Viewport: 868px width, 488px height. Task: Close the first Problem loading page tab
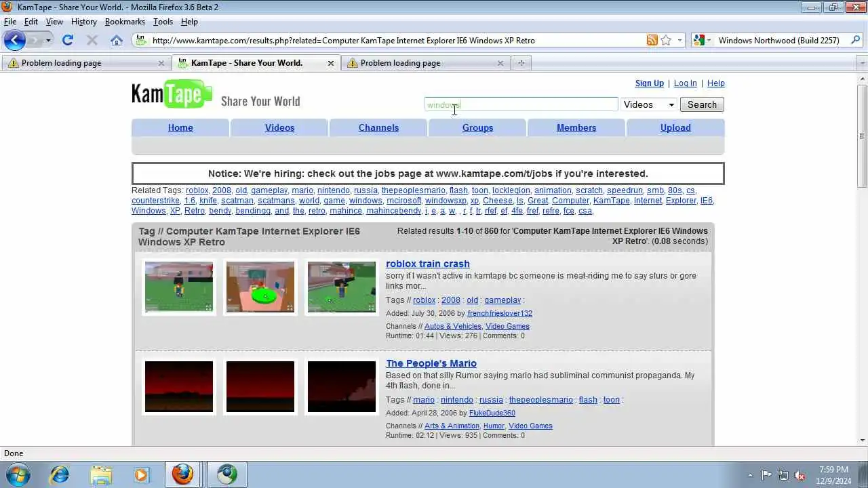click(161, 63)
